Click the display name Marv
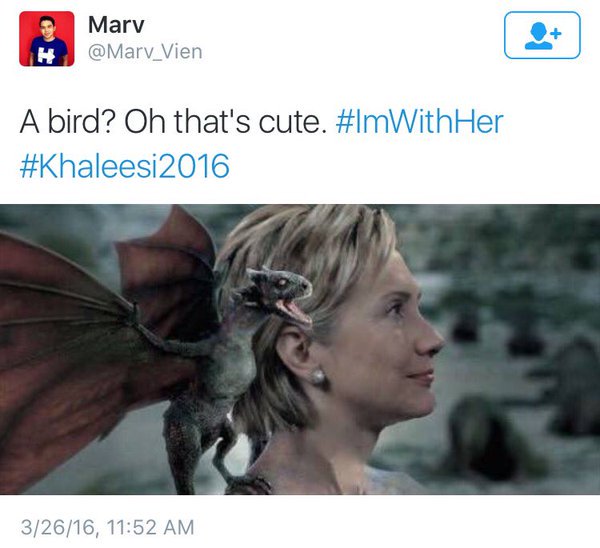This screenshot has height=548, width=600. pos(116,25)
